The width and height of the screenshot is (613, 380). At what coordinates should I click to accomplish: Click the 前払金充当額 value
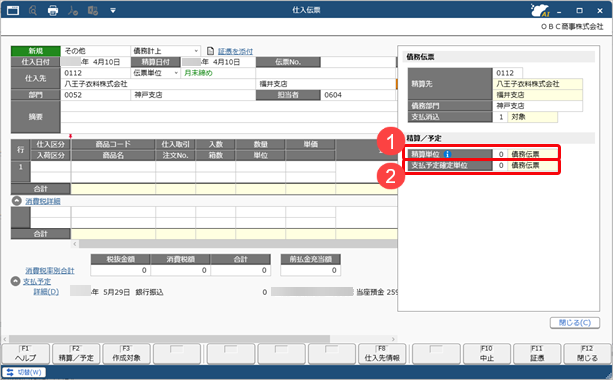point(310,270)
